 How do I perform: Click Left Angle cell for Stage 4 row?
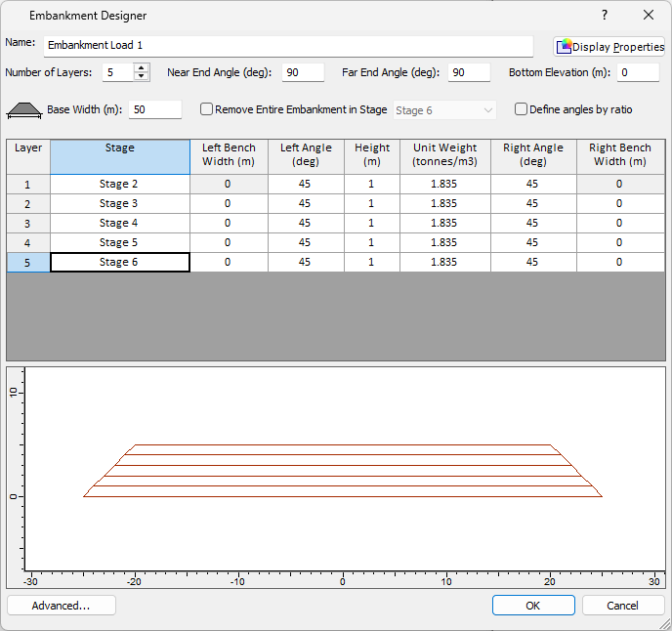pyautogui.click(x=306, y=224)
